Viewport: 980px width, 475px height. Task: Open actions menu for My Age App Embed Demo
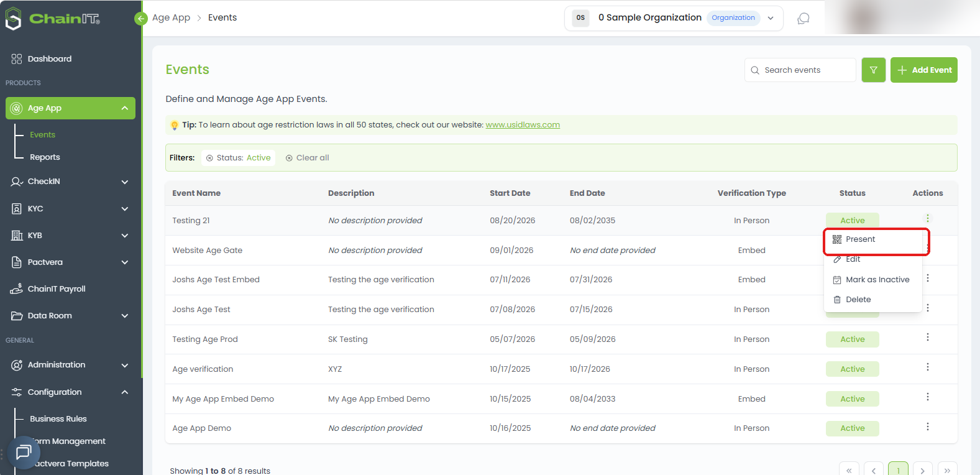[927, 397]
